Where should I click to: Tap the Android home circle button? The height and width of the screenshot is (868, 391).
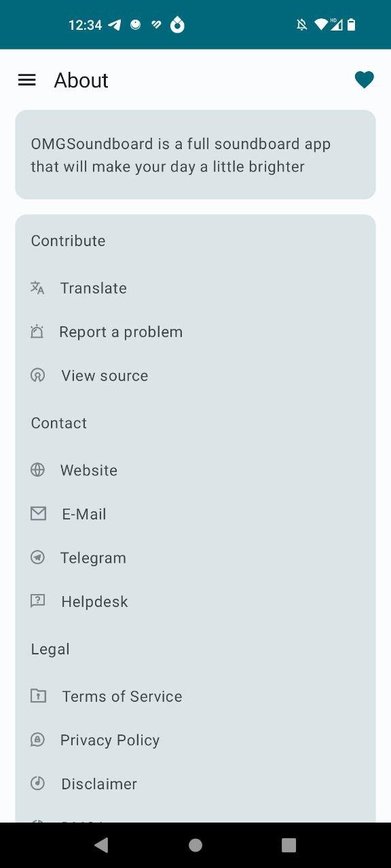tap(195, 845)
